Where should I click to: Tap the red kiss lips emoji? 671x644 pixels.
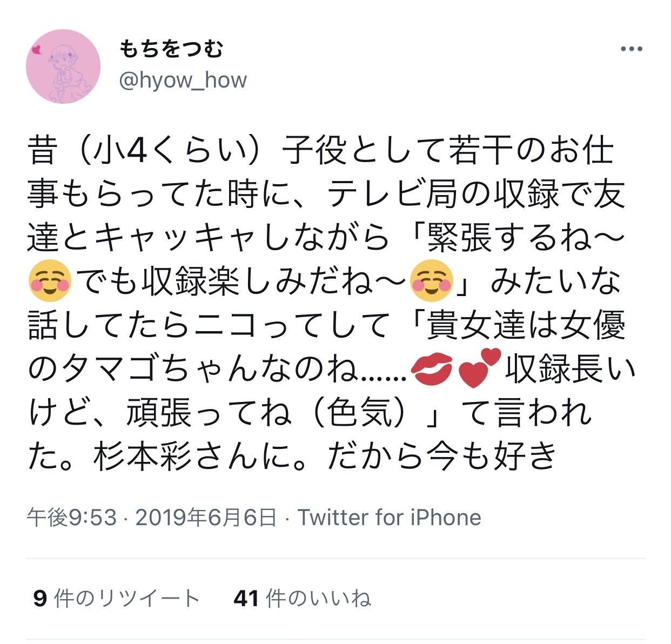[x=432, y=369]
